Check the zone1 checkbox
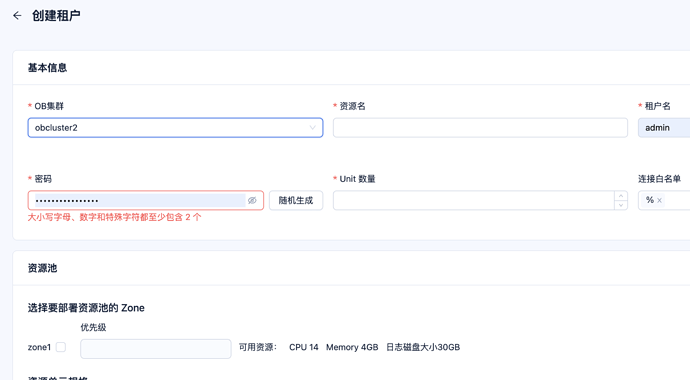This screenshot has width=690, height=380. click(61, 347)
